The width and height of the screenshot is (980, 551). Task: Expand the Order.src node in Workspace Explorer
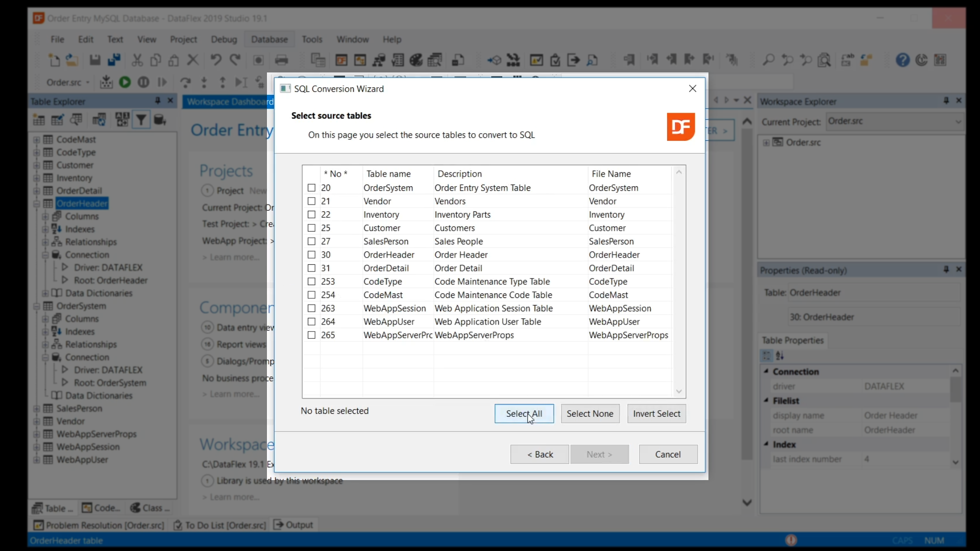tap(766, 143)
